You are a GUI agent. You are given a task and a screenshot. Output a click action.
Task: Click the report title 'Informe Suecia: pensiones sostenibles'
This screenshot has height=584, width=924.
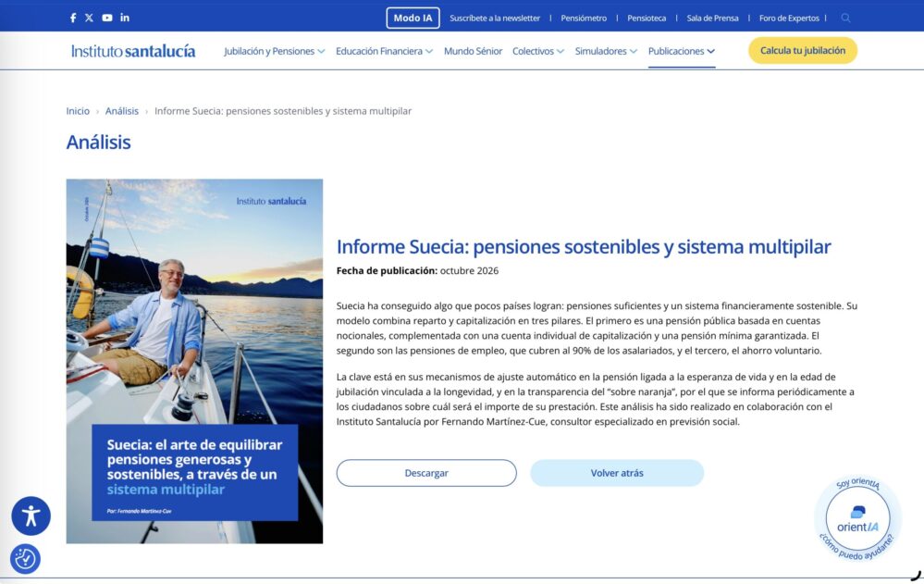click(584, 246)
